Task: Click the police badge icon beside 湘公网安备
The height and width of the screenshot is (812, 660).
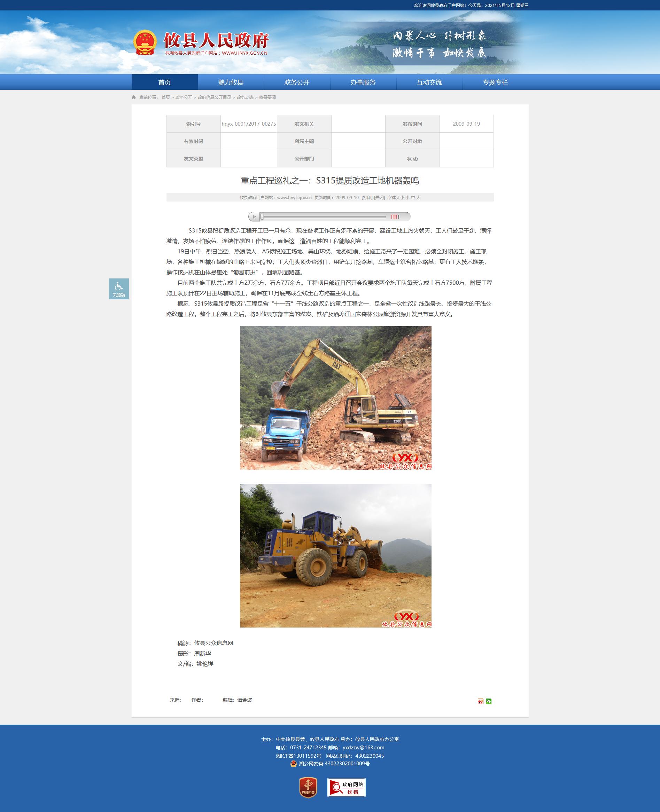Action: point(294,763)
